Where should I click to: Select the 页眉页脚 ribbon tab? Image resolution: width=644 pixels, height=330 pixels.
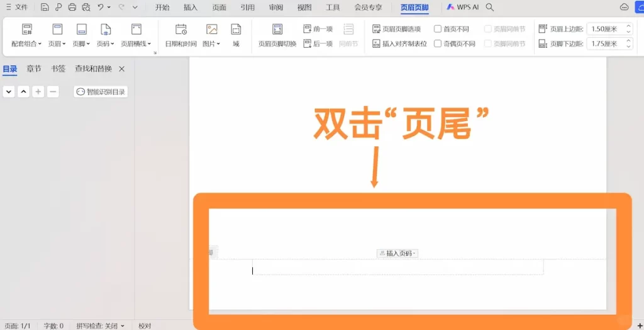415,8
